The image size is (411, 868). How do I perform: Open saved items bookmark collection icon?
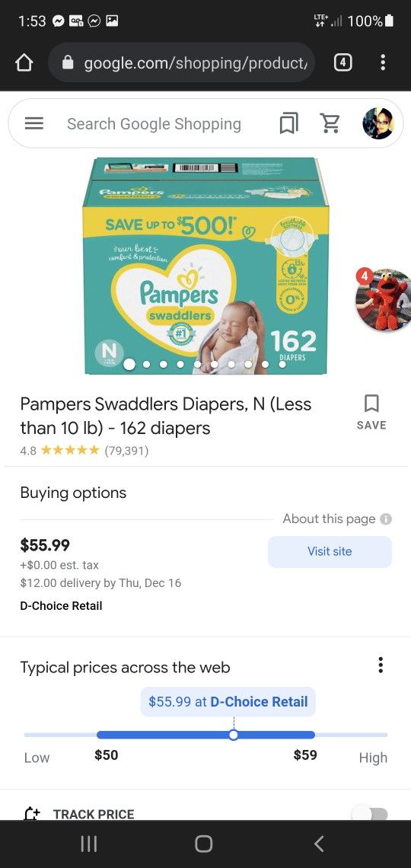click(288, 123)
